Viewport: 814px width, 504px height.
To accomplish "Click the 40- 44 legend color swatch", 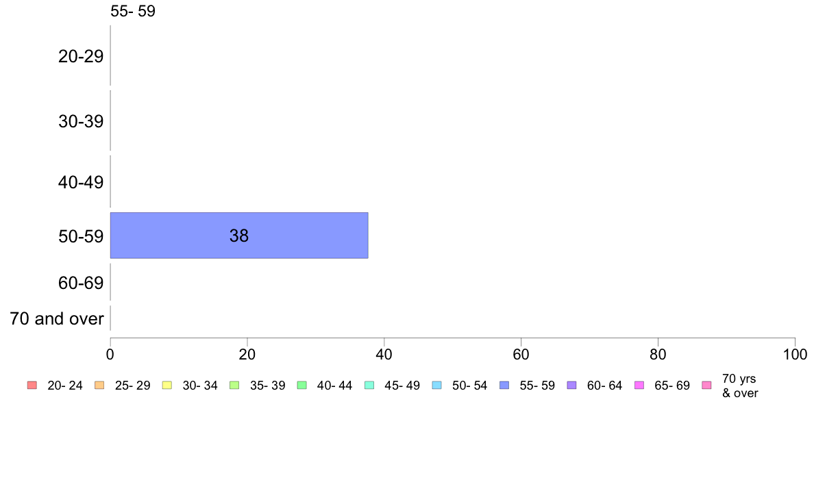I will [302, 385].
